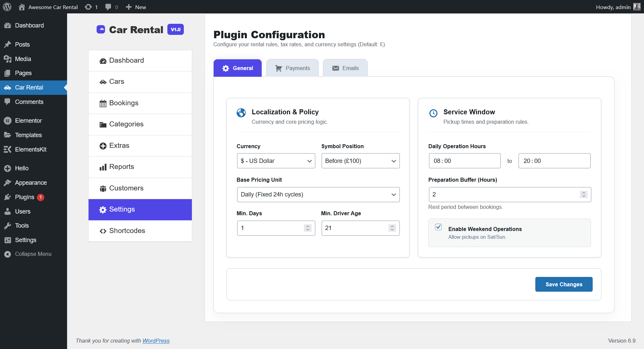Open the Symbol Position dropdown
The width and height of the screenshot is (644, 349).
click(360, 161)
